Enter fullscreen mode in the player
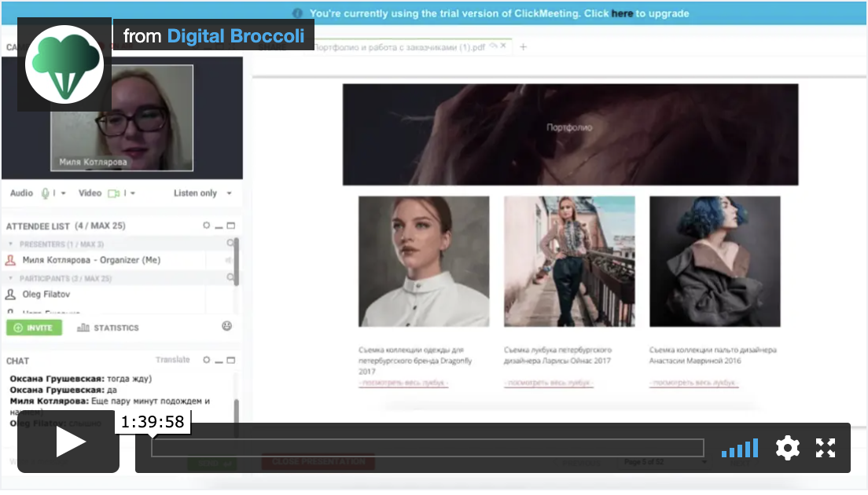The height and width of the screenshot is (495, 868). pos(825,448)
